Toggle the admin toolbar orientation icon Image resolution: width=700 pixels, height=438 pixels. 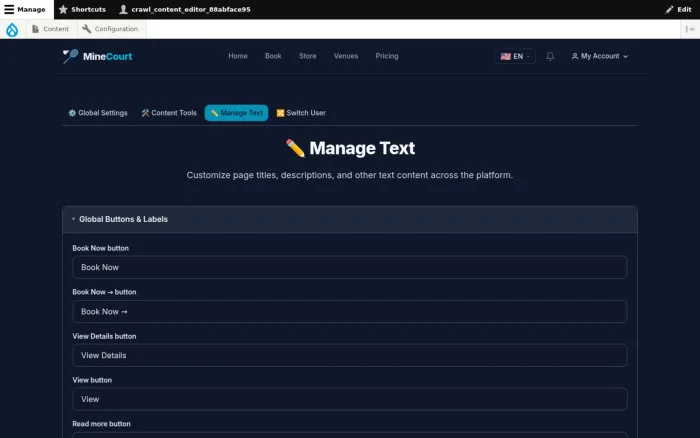tap(690, 29)
